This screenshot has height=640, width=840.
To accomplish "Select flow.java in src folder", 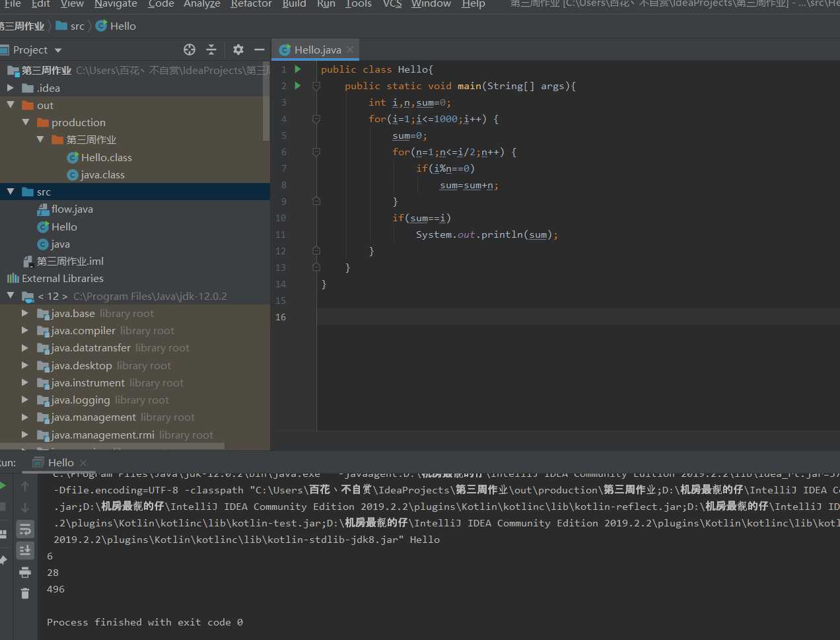I will coord(65,209).
